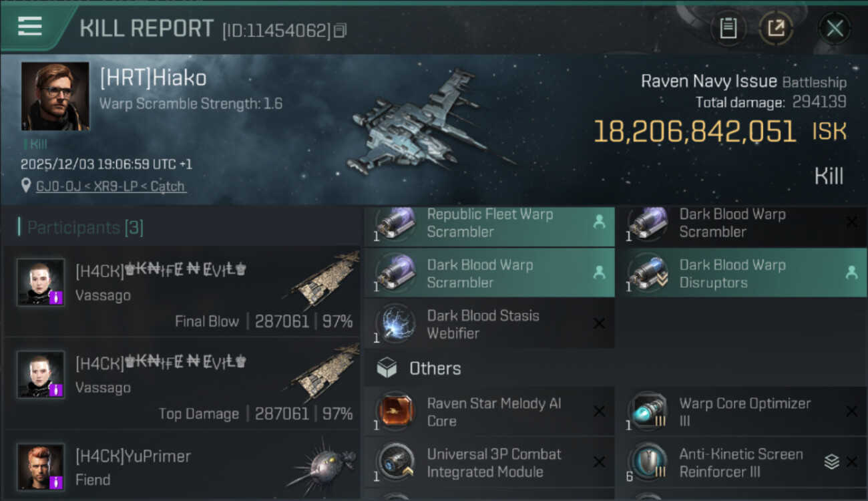The width and height of the screenshot is (868, 501).
Task: Open the hamburger menu icon
Action: [30, 27]
